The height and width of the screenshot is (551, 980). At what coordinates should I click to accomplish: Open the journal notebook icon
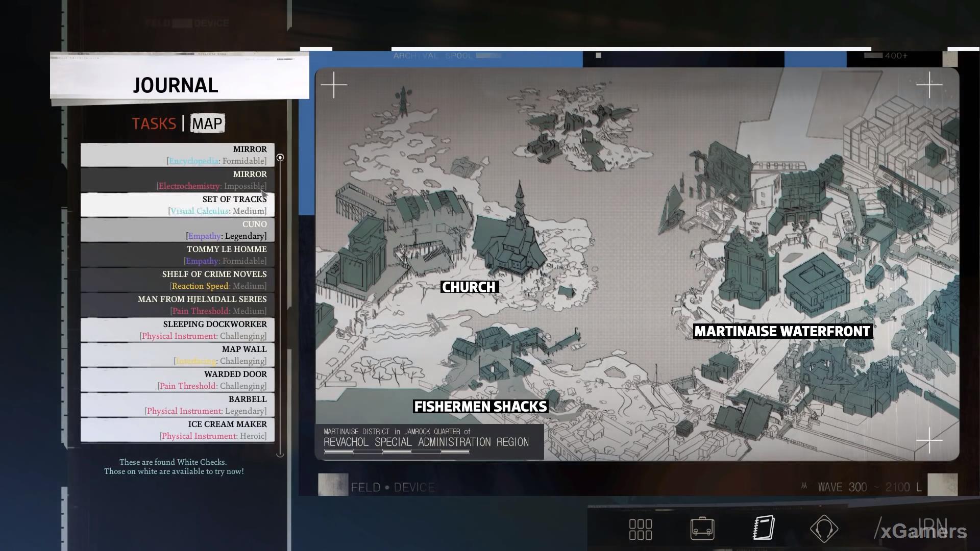click(764, 528)
